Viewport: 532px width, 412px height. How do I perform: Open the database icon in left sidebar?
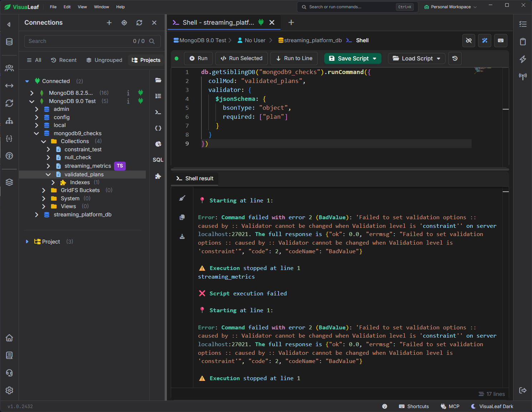[9, 41]
